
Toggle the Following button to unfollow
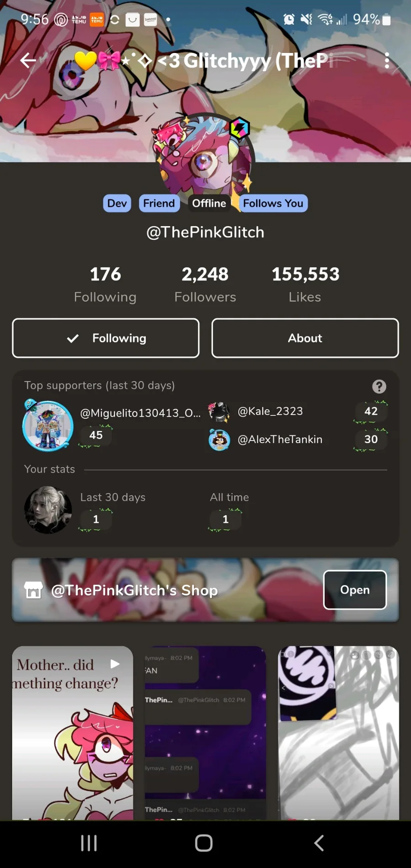[105, 338]
